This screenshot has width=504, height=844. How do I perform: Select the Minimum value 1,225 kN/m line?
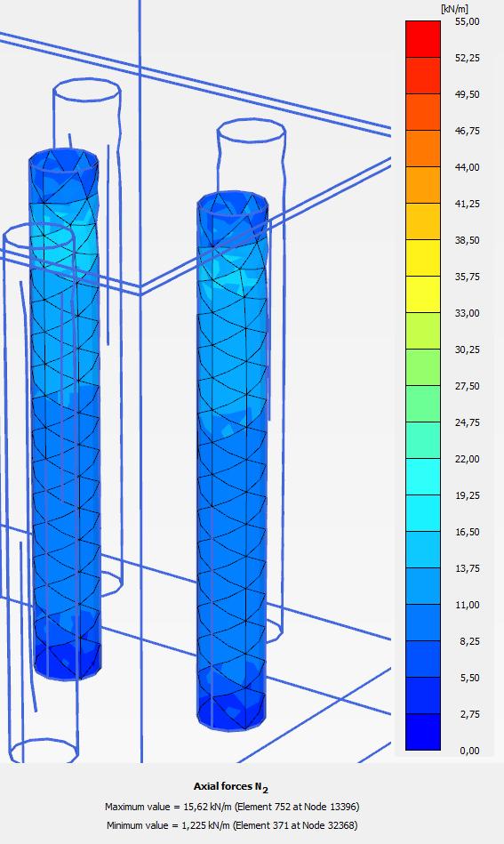pos(232,824)
